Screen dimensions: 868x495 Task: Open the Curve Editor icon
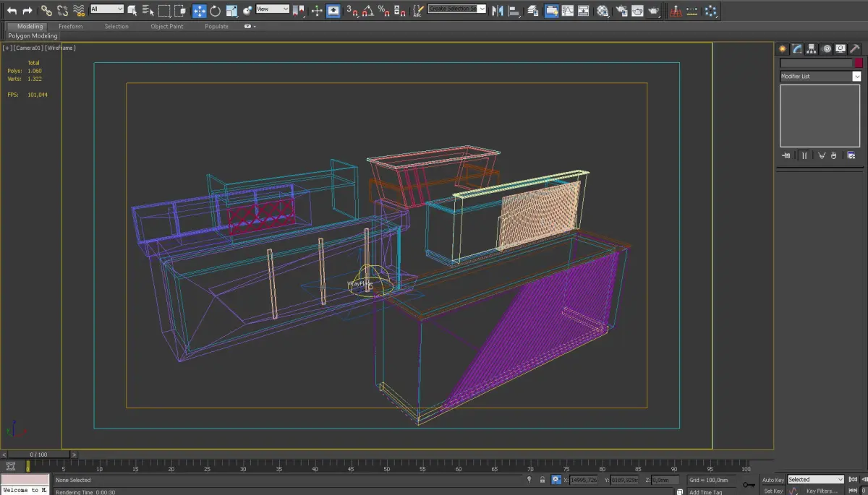567,11
